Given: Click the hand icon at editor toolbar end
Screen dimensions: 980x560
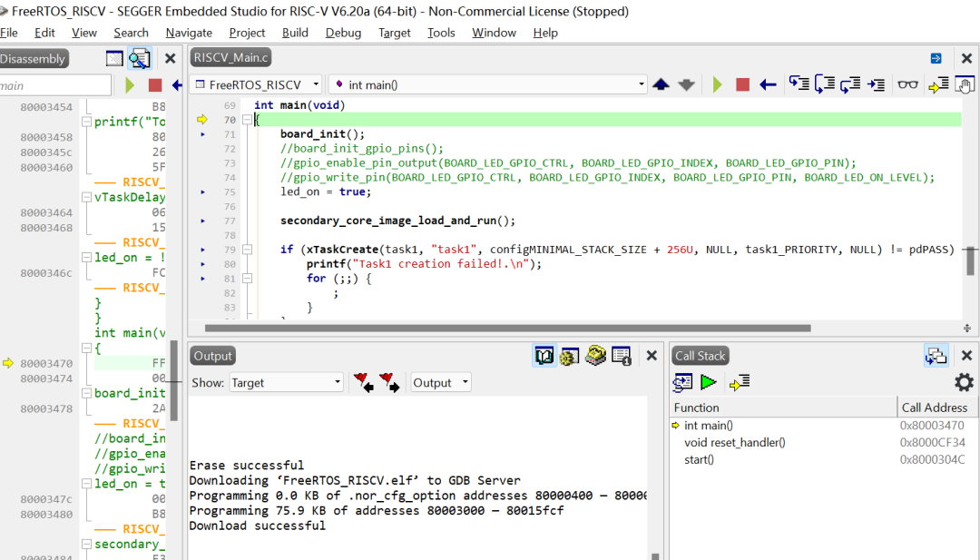Looking at the screenshot, I should click(x=965, y=84).
